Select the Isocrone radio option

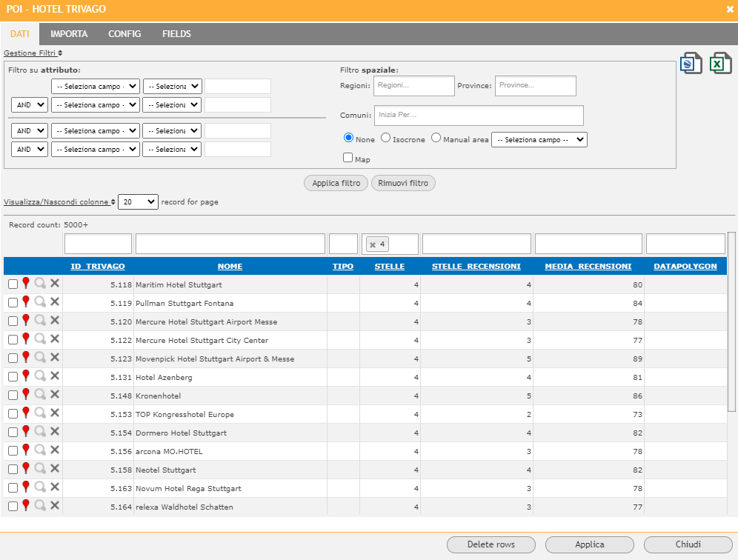385,138
